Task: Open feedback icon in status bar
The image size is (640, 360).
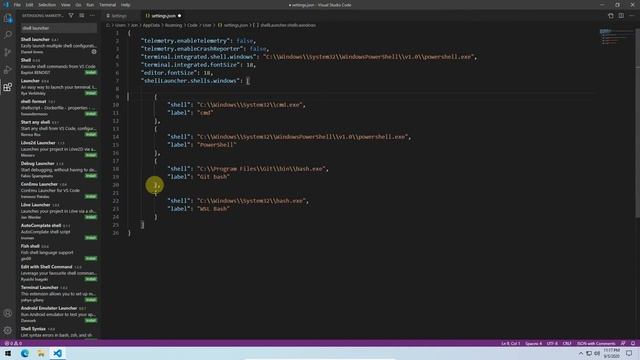Action: click(623, 343)
